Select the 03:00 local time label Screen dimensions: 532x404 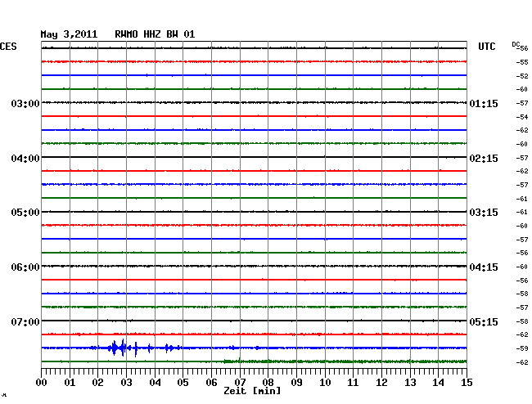click(25, 104)
